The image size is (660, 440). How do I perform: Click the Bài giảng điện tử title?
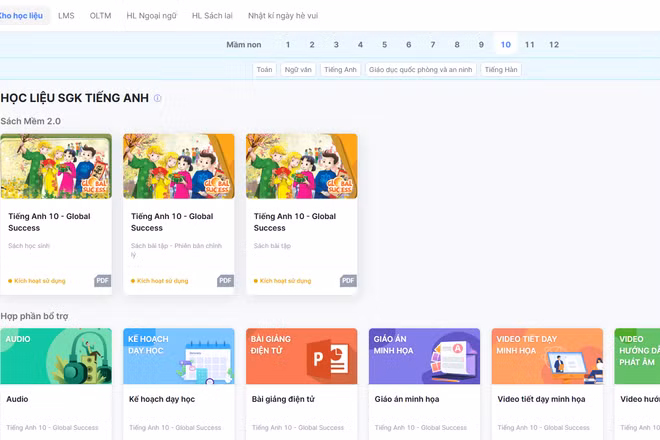click(283, 399)
